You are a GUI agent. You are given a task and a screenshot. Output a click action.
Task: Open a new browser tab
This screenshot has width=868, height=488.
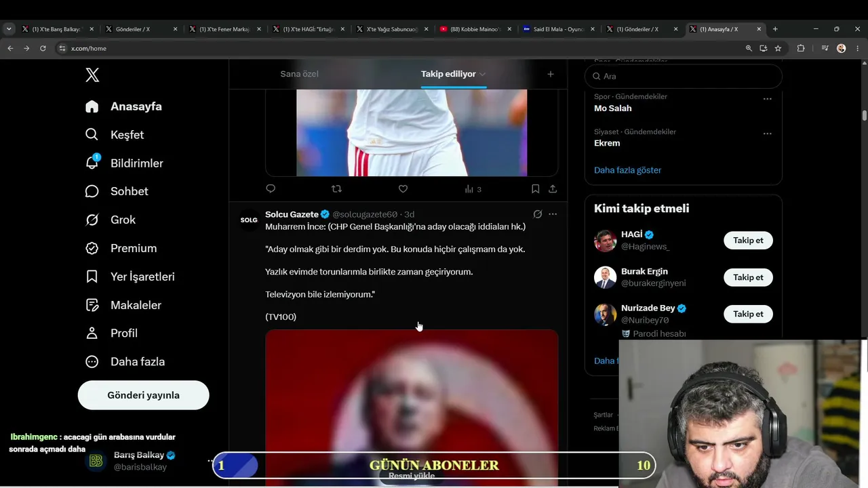pos(775,29)
